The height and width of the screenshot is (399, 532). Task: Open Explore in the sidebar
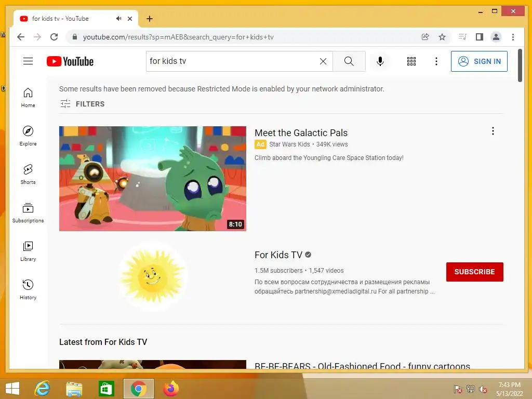[28, 136]
